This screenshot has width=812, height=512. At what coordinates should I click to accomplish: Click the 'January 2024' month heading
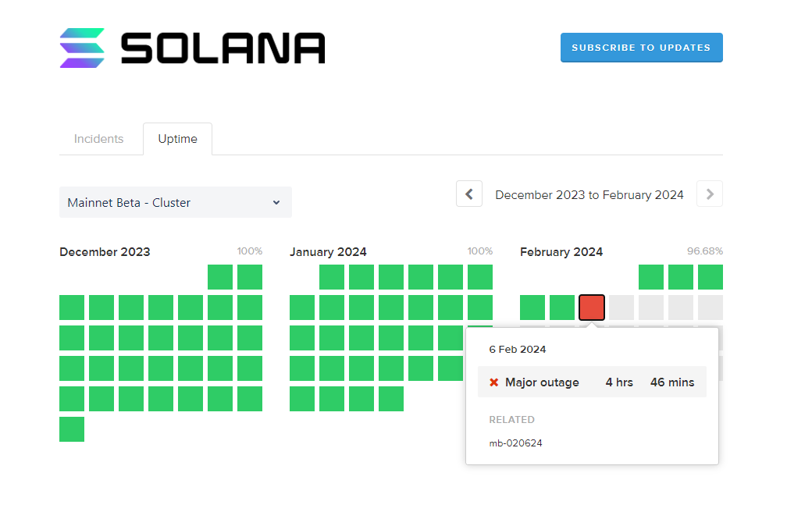coord(329,251)
